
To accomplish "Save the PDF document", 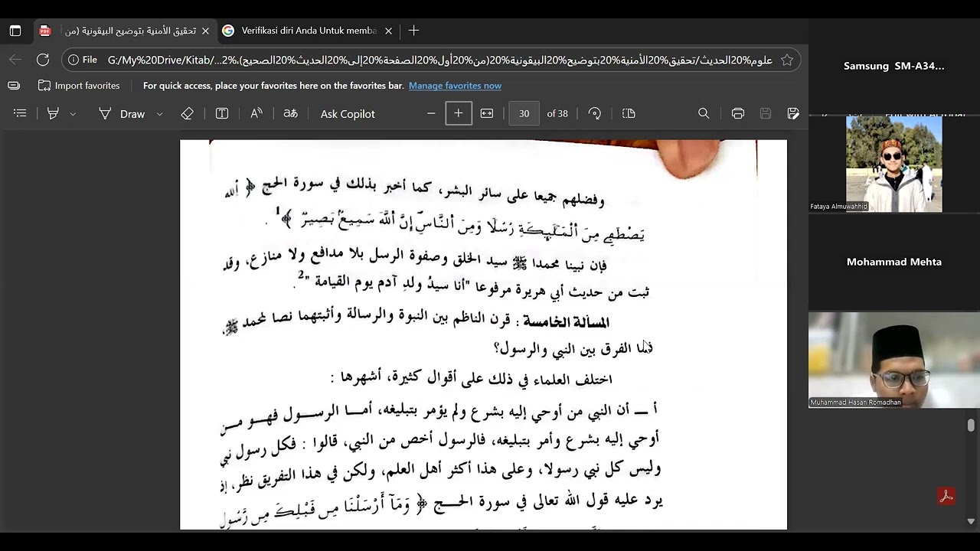I will pos(766,113).
